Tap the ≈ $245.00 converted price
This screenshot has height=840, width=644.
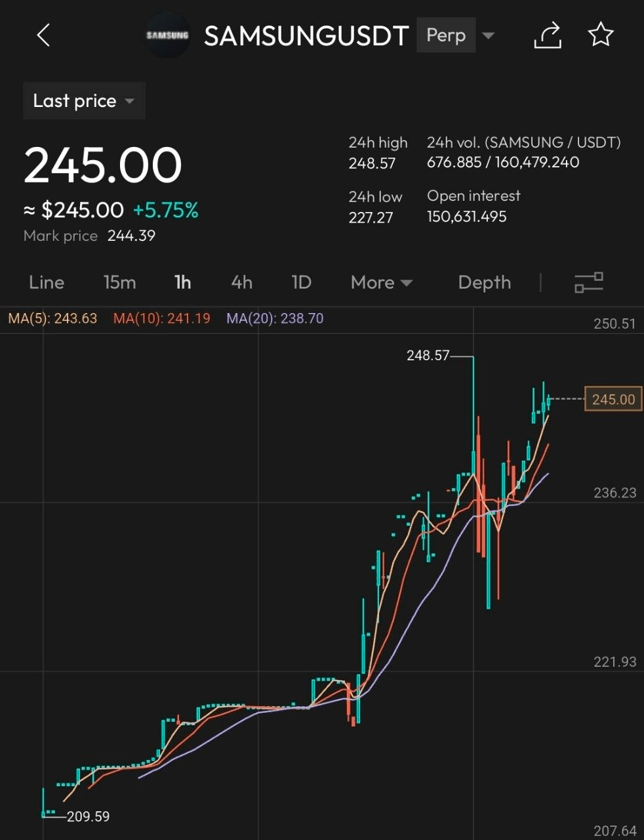pos(73,210)
